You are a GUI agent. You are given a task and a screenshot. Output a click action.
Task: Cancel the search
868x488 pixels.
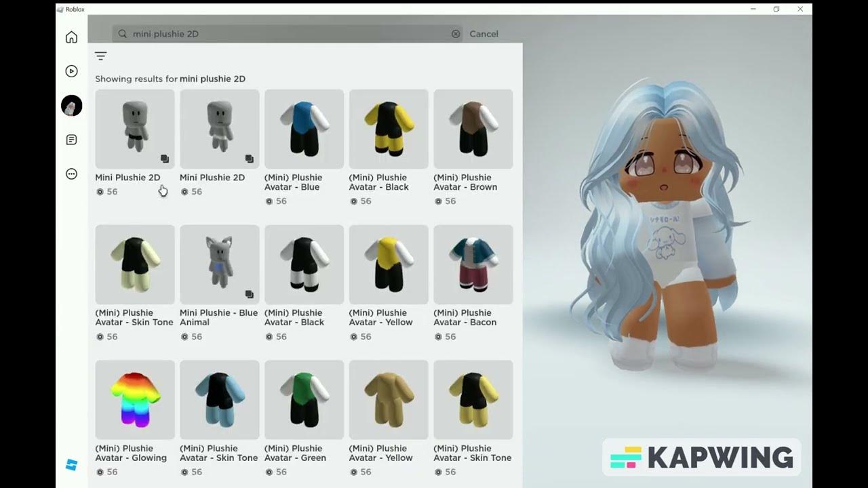click(484, 34)
